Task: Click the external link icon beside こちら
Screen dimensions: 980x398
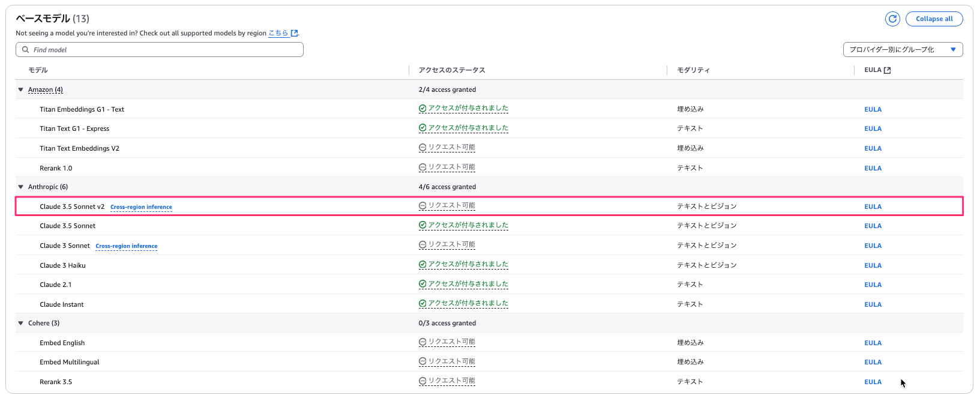Action: (294, 33)
